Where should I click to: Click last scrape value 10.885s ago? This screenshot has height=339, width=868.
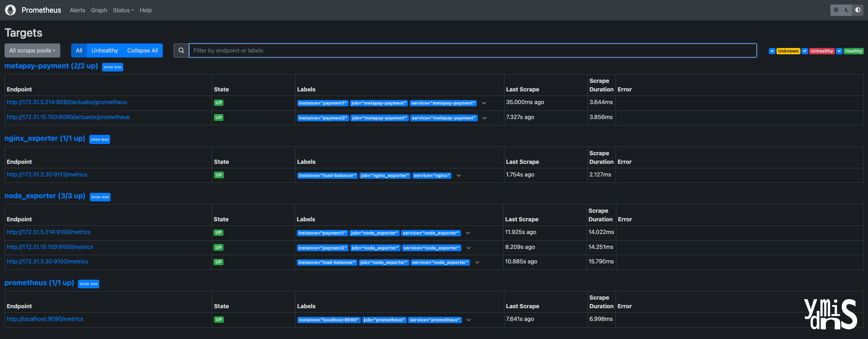(521, 262)
